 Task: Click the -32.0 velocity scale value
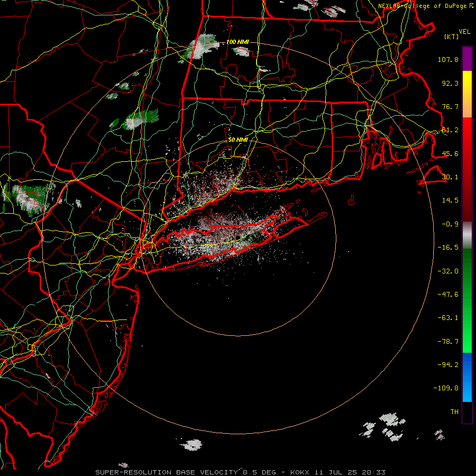(448, 271)
